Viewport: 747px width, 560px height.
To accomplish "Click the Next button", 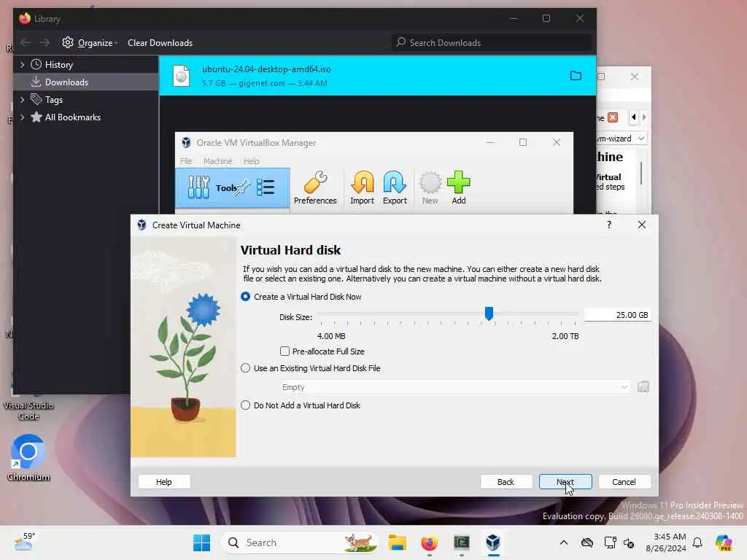I will click(x=565, y=482).
